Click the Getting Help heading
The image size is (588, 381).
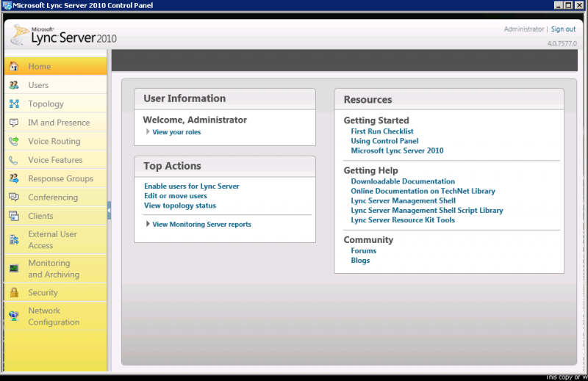point(370,170)
